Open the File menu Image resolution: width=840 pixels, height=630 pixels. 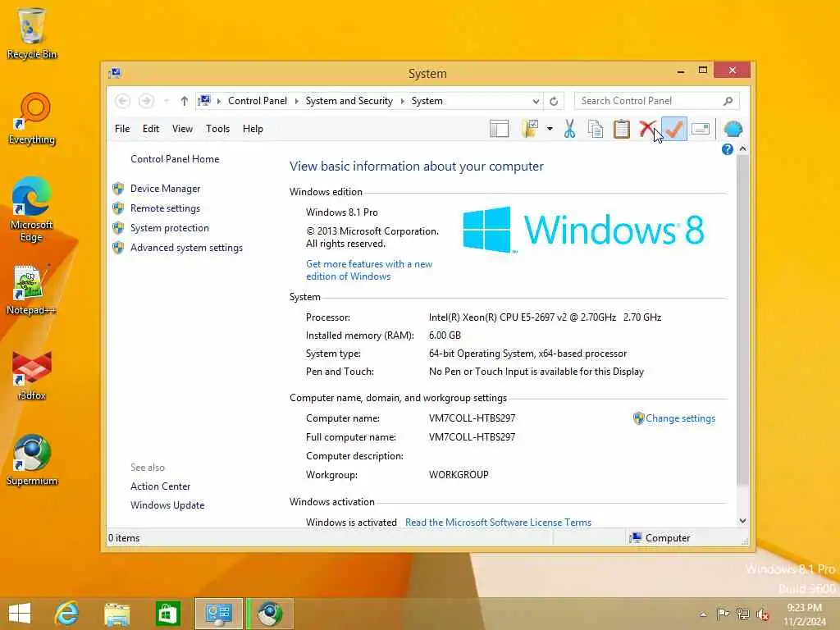pos(122,129)
